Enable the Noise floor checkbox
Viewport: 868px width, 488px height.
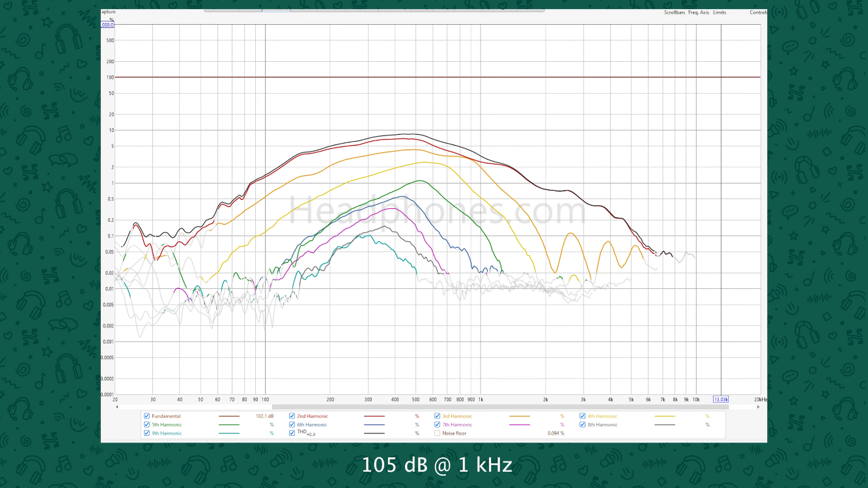point(438,433)
